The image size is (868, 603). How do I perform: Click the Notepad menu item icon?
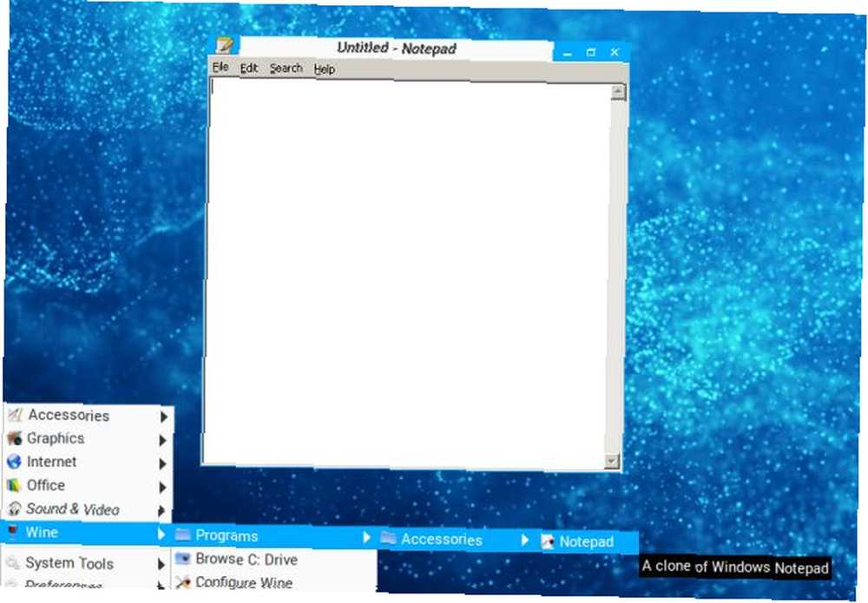(x=548, y=541)
